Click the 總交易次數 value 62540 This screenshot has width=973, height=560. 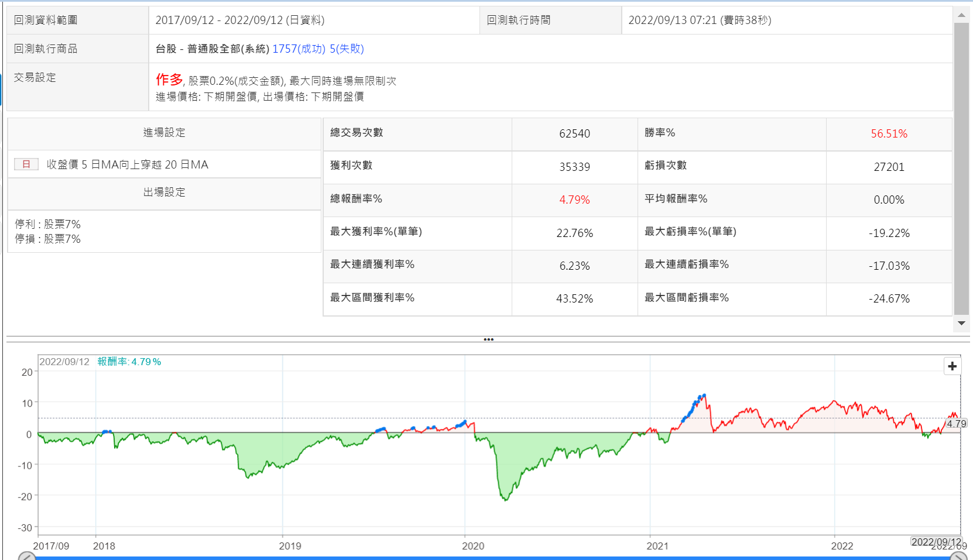click(x=574, y=134)
